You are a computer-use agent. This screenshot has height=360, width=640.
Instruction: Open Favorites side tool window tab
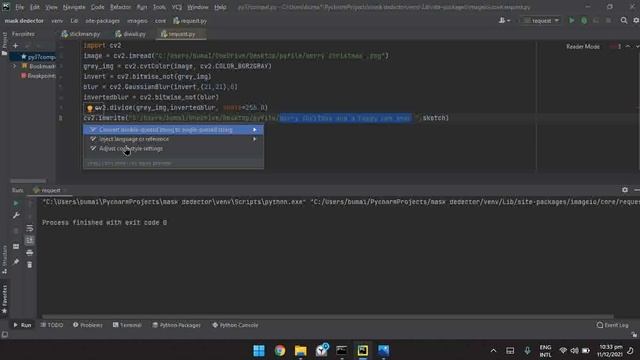click(x=4, y=300)
